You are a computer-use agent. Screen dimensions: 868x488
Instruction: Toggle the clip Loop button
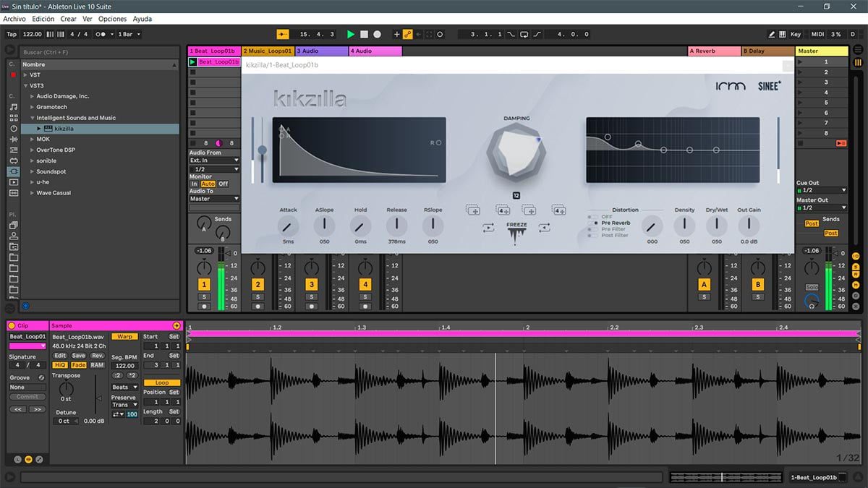[x=161, y=382]
